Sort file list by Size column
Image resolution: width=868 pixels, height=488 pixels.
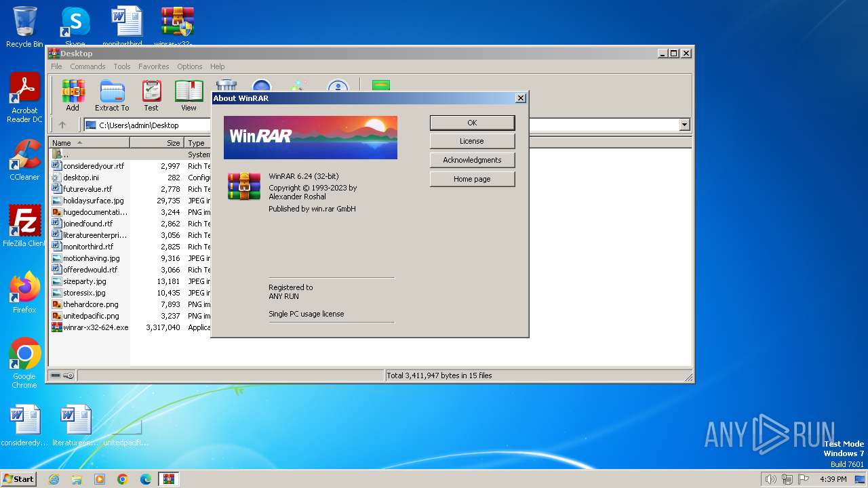coord(157,143)
